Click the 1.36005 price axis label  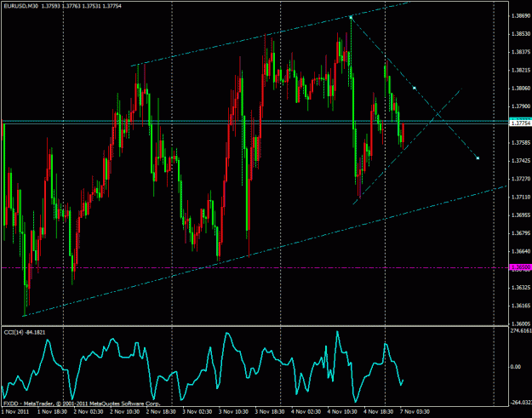(x=521, y=324)
